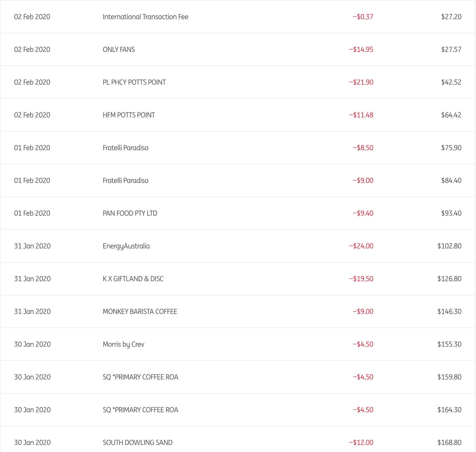Click the −$21.90 pharmacy amount

pos(361,82)
